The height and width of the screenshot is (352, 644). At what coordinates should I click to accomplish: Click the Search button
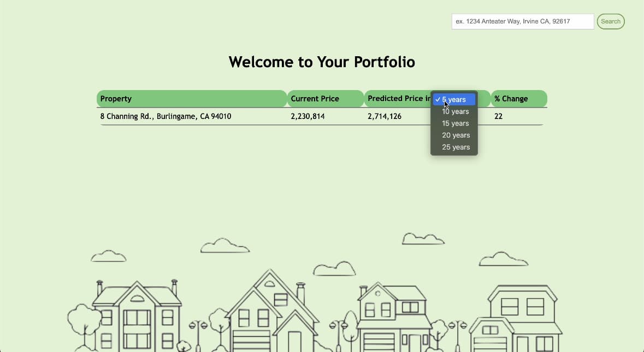pyautogui.click(x=611, y=21)
